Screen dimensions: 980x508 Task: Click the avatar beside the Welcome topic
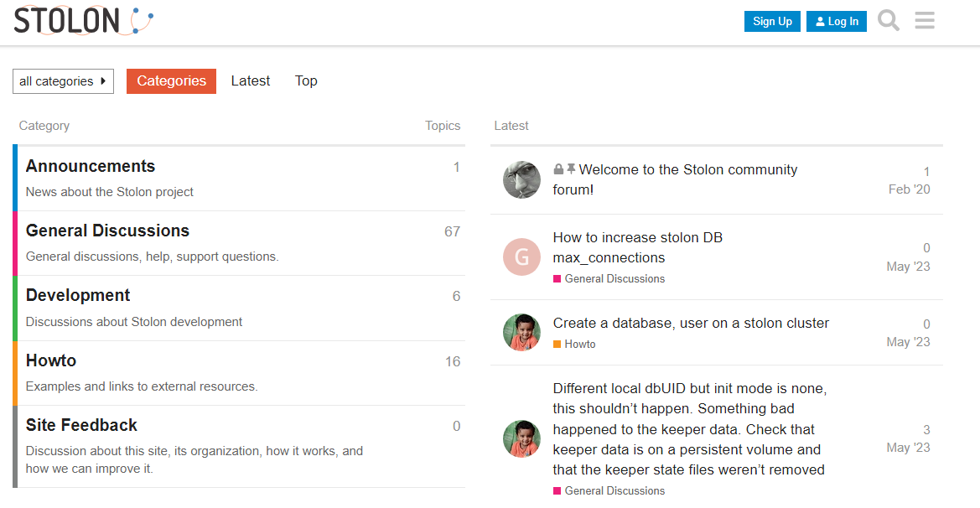[521, 179]
